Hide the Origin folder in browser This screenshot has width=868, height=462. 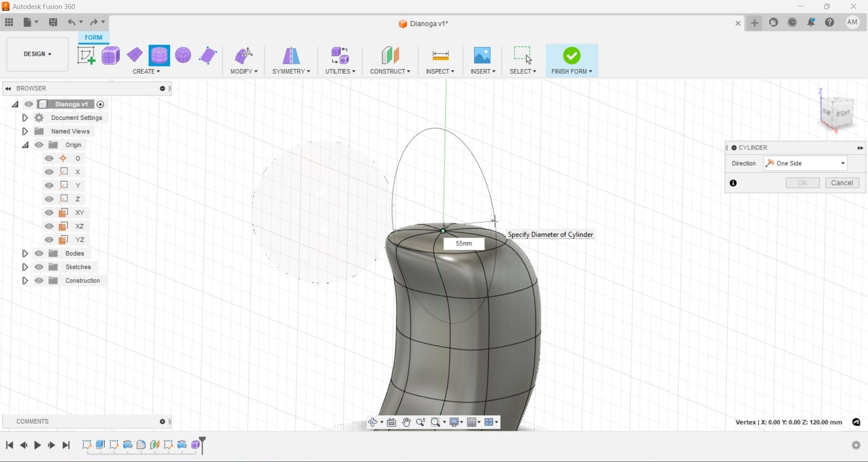39,145
